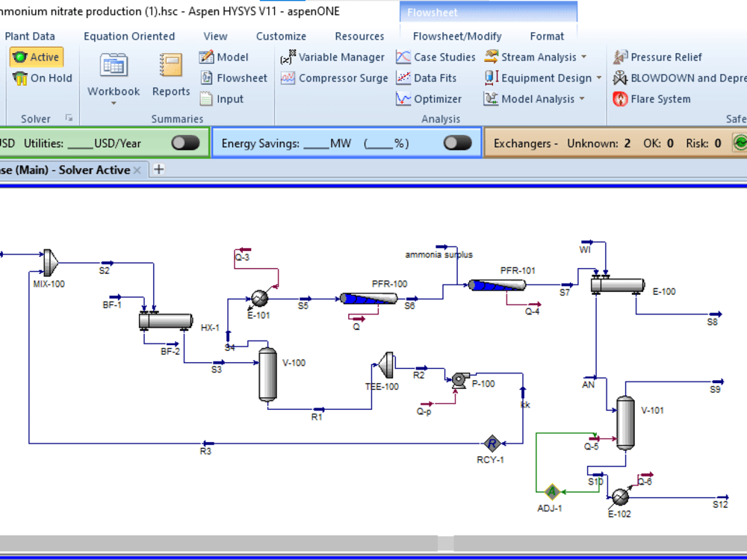Viewport: 747px width, 560px height.
Task: Select the V-101 separator vessel
Action: [625, 423]
